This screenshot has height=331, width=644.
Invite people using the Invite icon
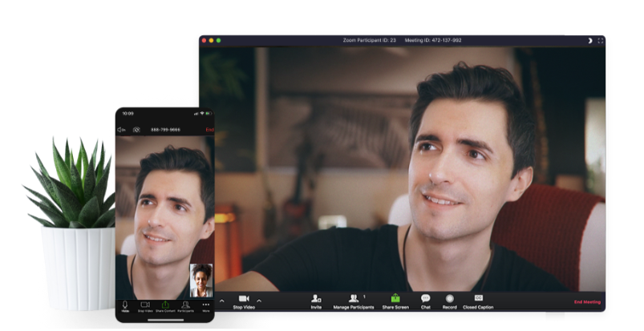(x=316, y=302)
